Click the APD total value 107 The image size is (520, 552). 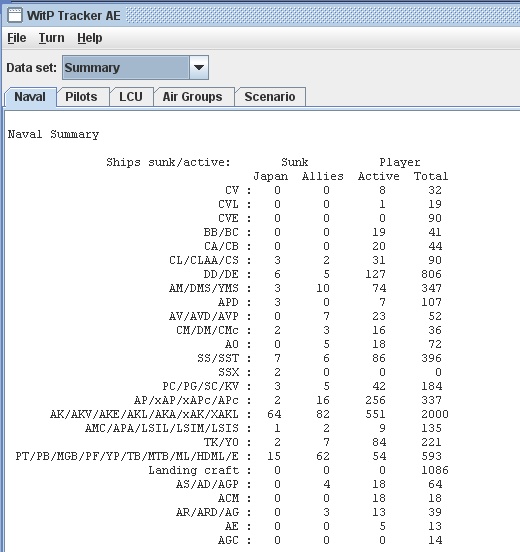point(432,302)
